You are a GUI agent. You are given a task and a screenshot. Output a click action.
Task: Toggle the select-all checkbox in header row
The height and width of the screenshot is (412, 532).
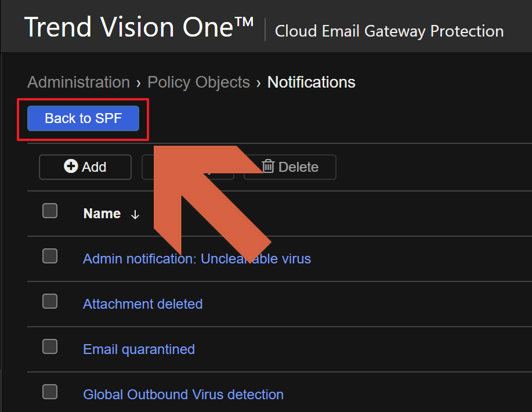coord(50,211)
